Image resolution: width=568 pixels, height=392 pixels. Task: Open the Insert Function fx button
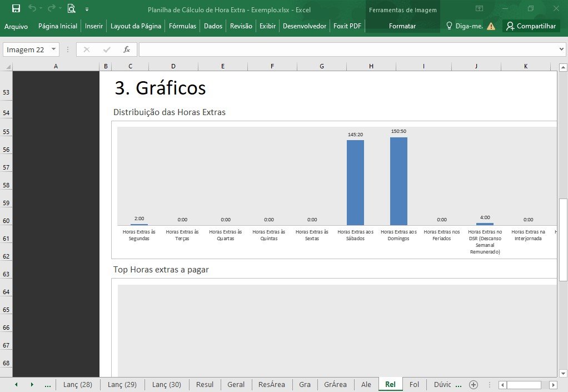[126, 49]
